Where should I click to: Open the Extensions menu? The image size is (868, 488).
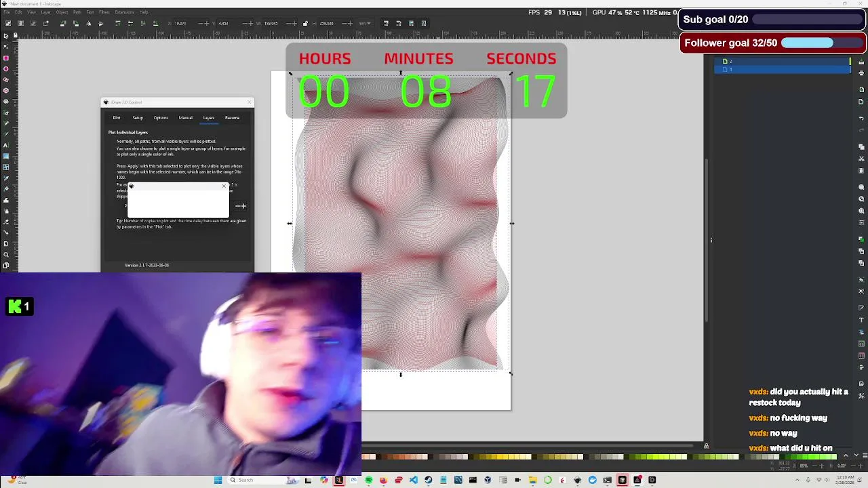click(124, 12)
